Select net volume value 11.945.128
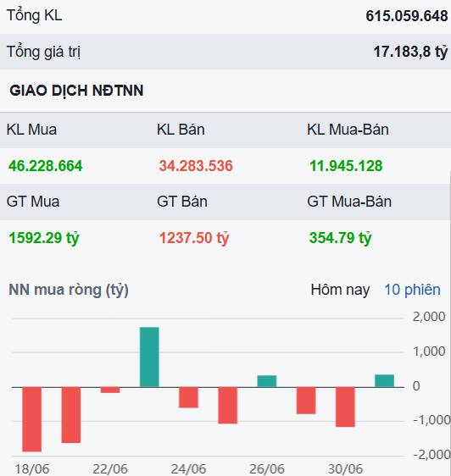 346,166
